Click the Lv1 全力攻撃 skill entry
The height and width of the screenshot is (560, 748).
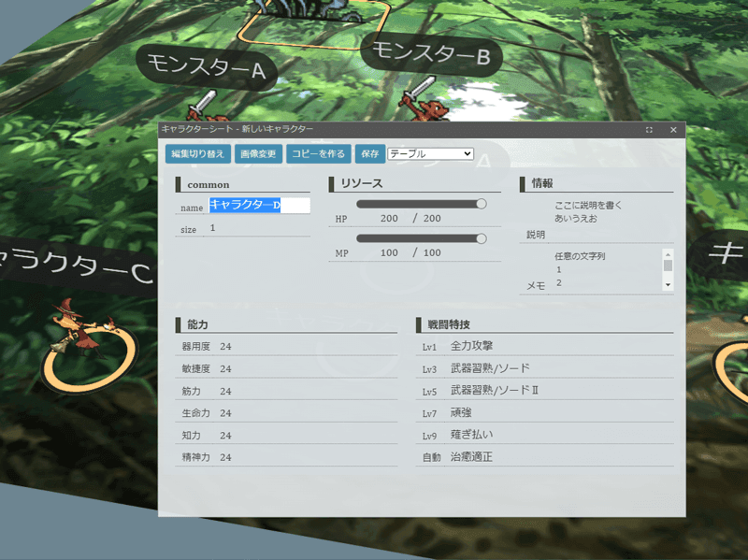pyautogui.click(x=544, y=346)
